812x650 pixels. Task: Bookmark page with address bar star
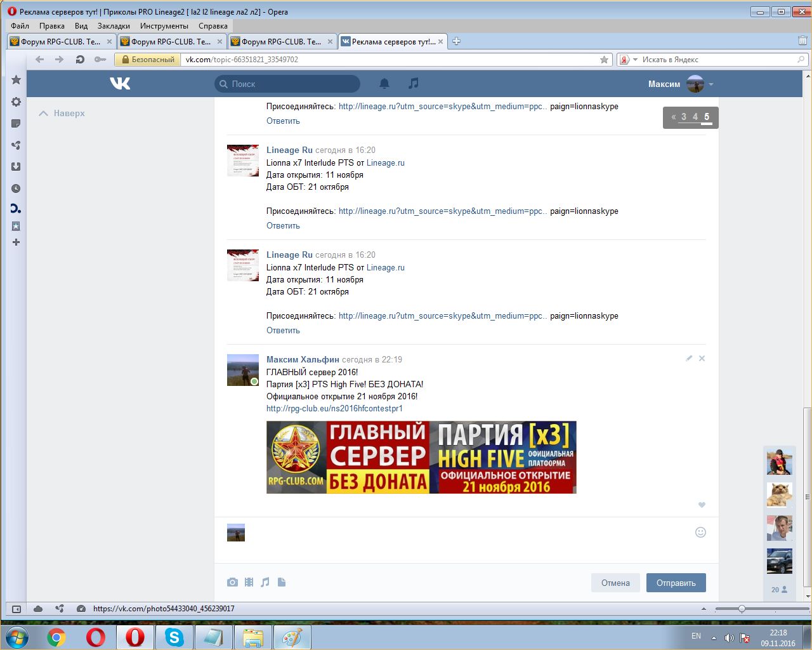point(604,60)
